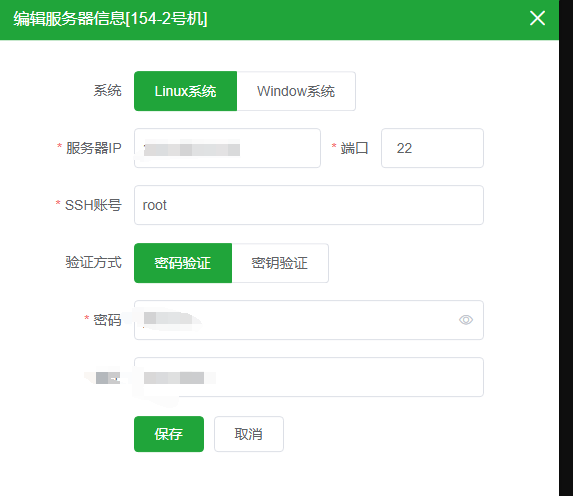Close the 编辑服务器信息 dialog with the X
This screenshot has height=496, width=573.
537,18
